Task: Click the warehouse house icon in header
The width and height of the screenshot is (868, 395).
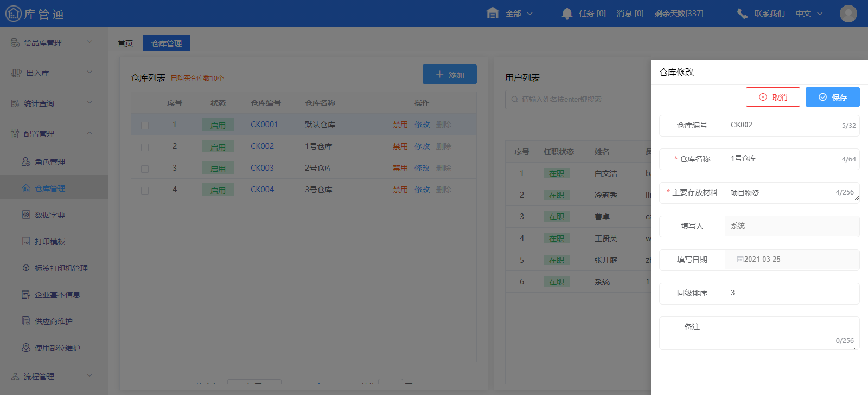Action: coord(493,13)
